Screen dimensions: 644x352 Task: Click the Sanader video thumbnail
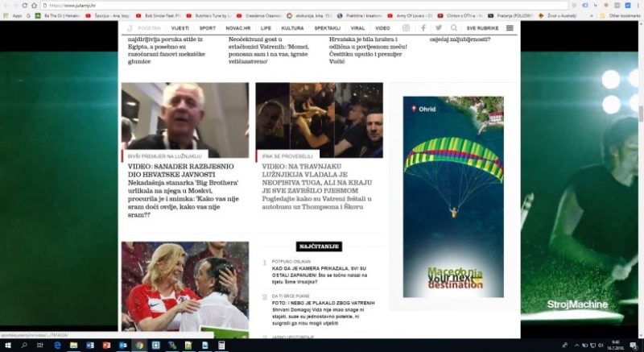click(185, 120)
